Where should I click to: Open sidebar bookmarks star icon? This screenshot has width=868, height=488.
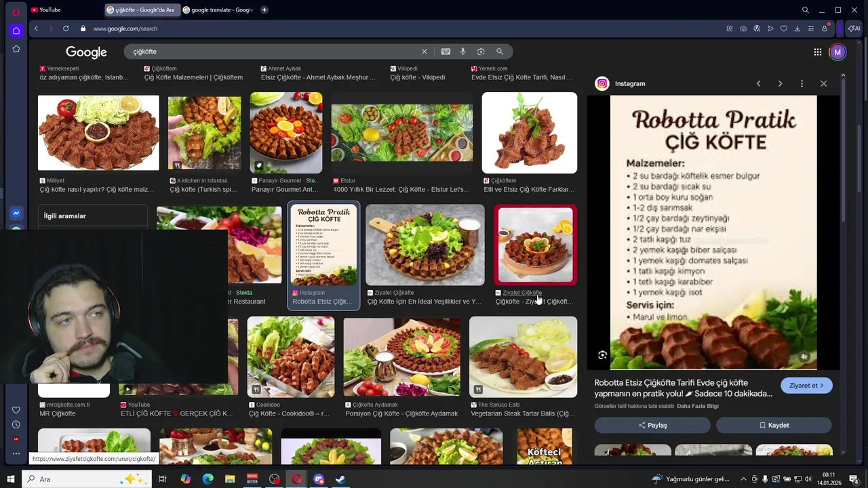coord(16,49)
